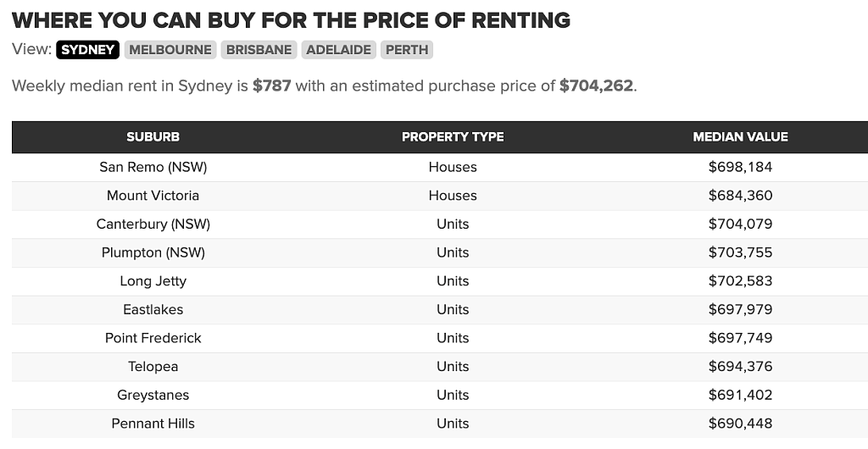Show Adelaide suburb data
The width and height of the screenshot is (868, 449).
(x=339, y=50)
